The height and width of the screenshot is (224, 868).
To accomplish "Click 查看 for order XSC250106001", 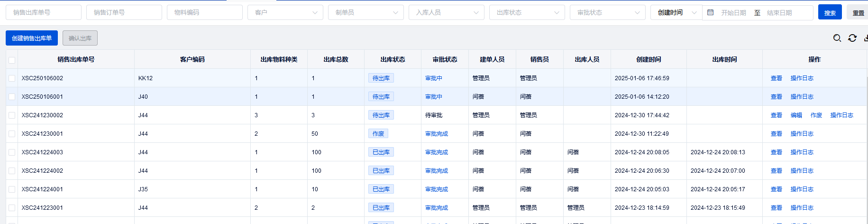I will pos(777,97).
